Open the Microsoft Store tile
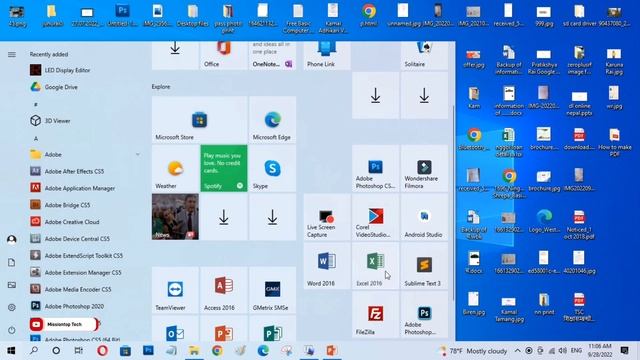The width and height of the screenshot is (640, 360). coord(199,120)
